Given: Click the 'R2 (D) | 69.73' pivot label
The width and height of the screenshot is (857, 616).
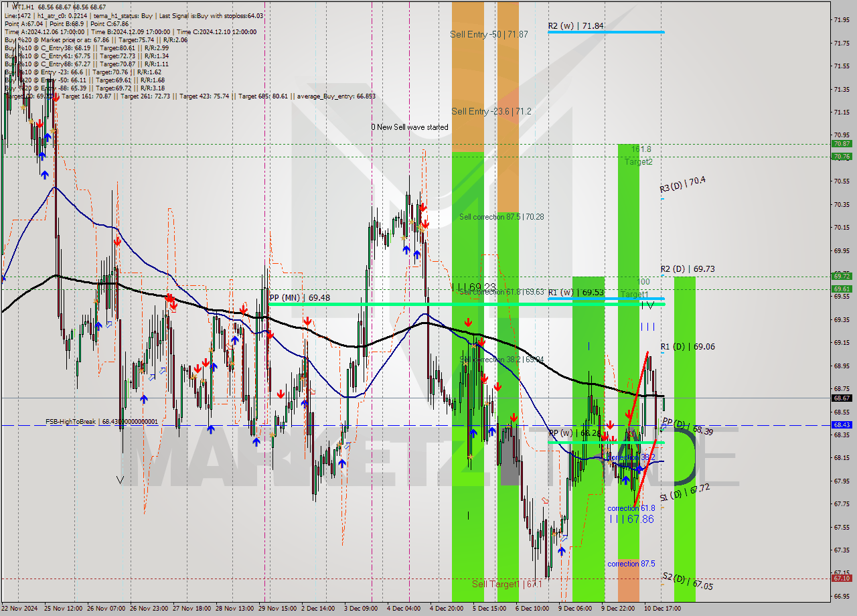Looking at the screenshot, I should click(x=688, y=269).
